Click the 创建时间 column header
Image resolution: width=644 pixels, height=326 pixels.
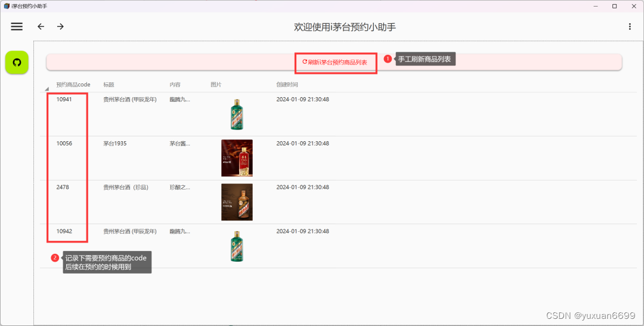coord(287,85)
